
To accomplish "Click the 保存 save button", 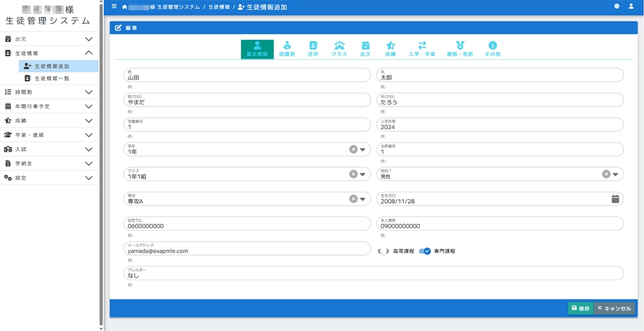I will pyautogui.click(x=580, y=309).
